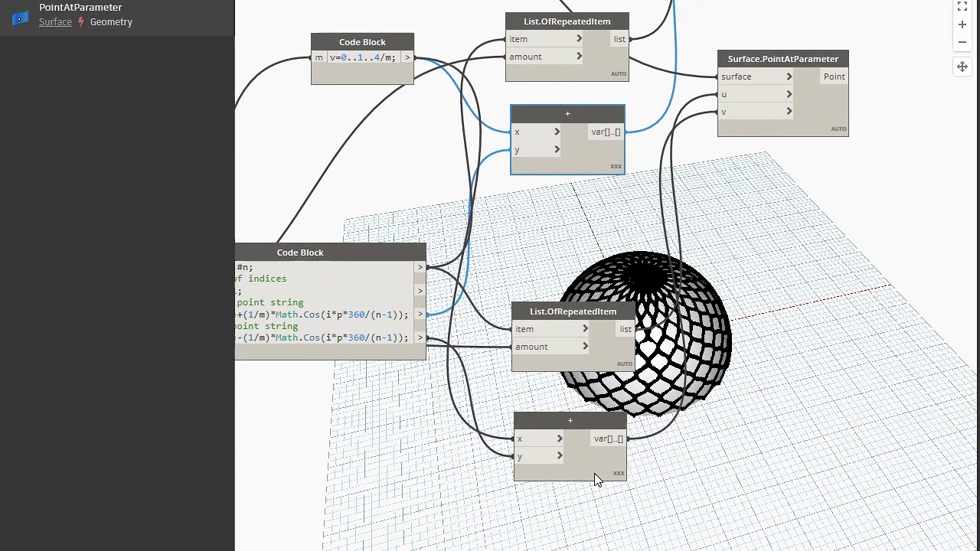Expand the v port chevron on Surface.PointAtParameter

(x=789, y=112)
